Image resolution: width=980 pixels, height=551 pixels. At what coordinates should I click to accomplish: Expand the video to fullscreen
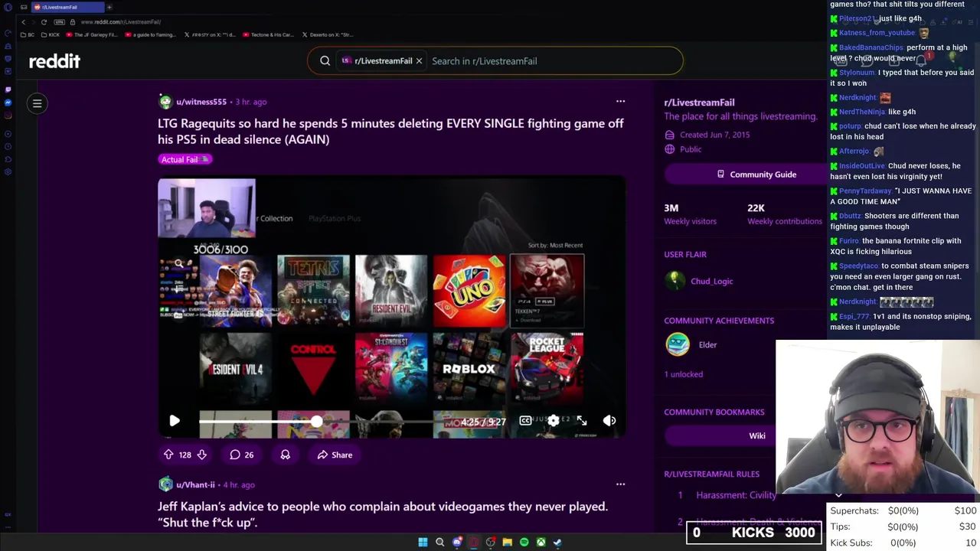coord(582,421)
